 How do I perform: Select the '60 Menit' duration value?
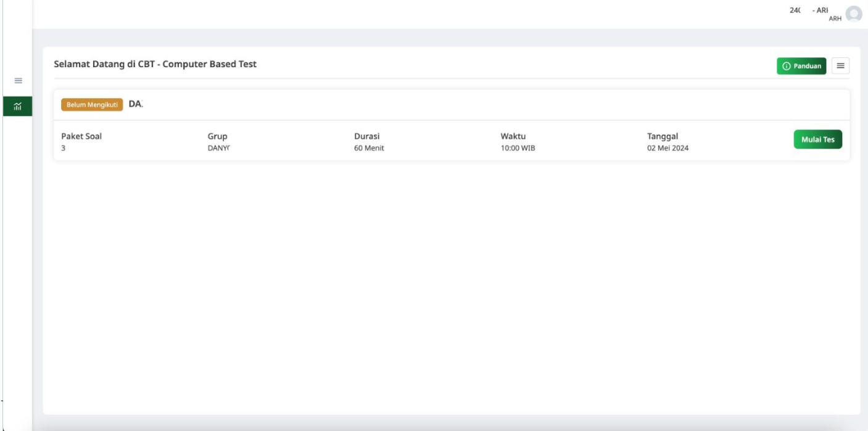pos(369,148)
